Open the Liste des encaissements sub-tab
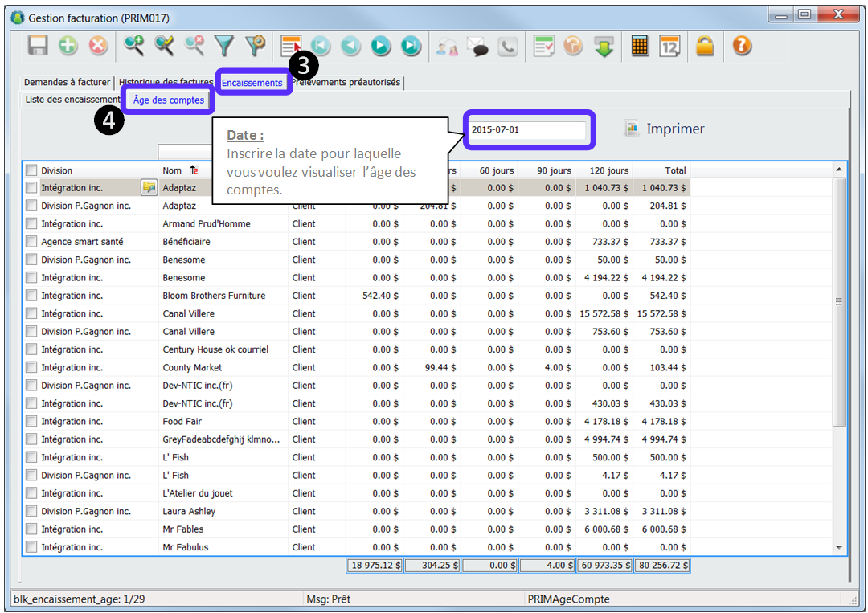The width and height of the screenshot is (868, 613). [71, 100]
